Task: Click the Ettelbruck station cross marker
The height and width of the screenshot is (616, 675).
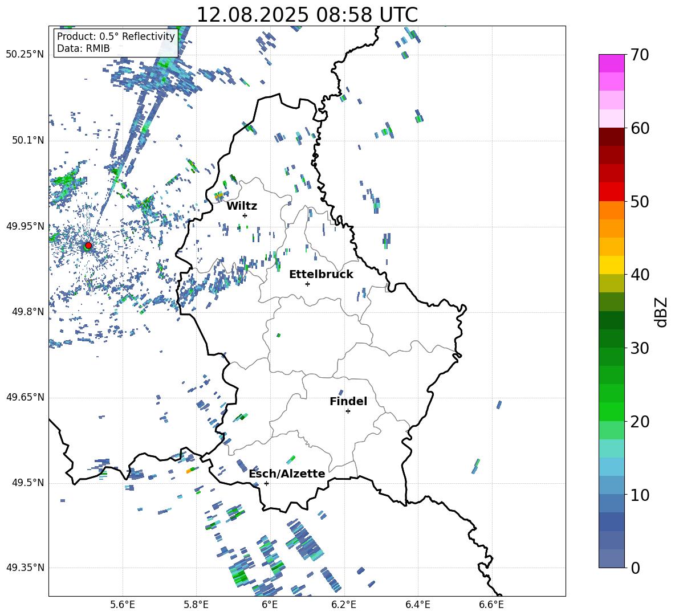Action: pyautogui.click(x=307, y=284)
